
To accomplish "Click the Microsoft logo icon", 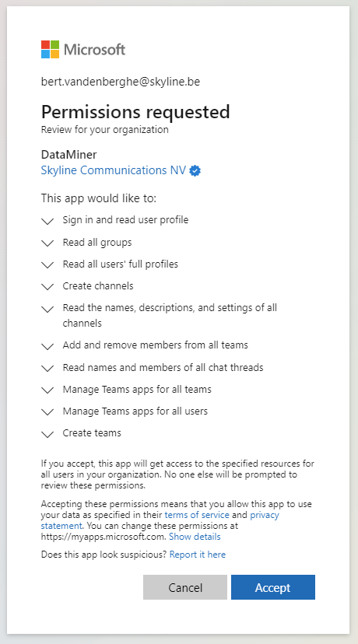I will [50, 49].
